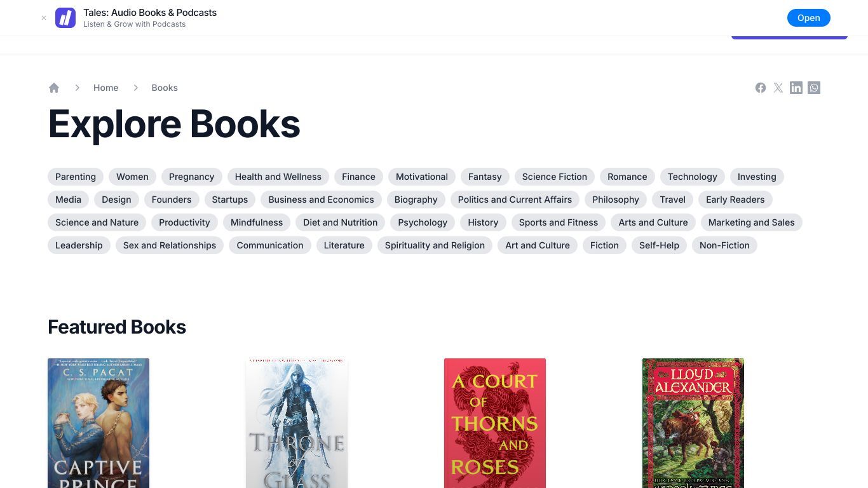Viewport: 868px width, 488px height.
Task: Choose the Diet and Nutrition tag
Action: 340,222
